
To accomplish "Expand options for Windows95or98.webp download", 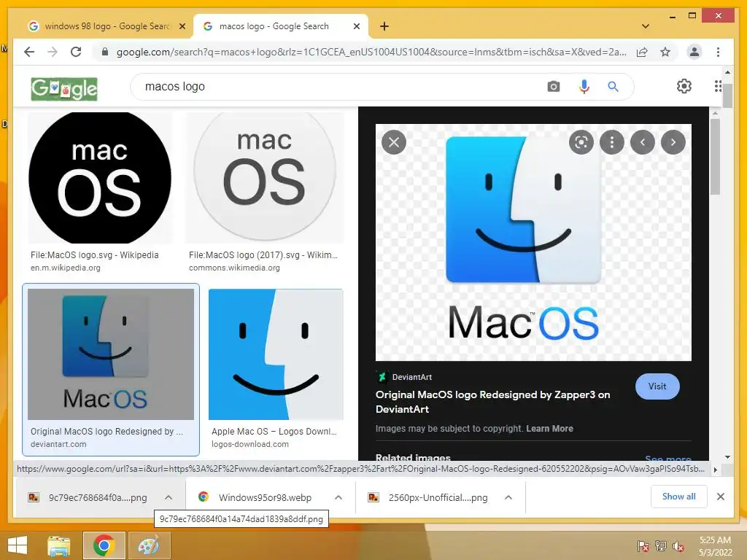I will point(338,497).
